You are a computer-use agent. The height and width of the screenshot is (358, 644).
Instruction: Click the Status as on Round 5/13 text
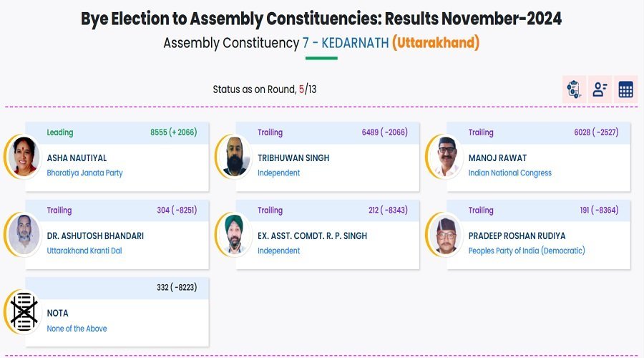[x=264, y=89]
